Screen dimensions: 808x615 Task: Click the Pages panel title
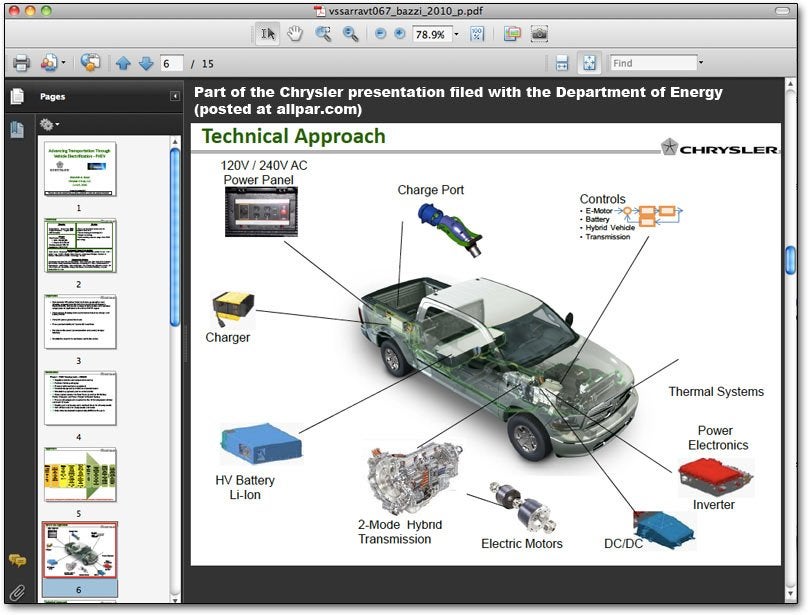(53, 96)
